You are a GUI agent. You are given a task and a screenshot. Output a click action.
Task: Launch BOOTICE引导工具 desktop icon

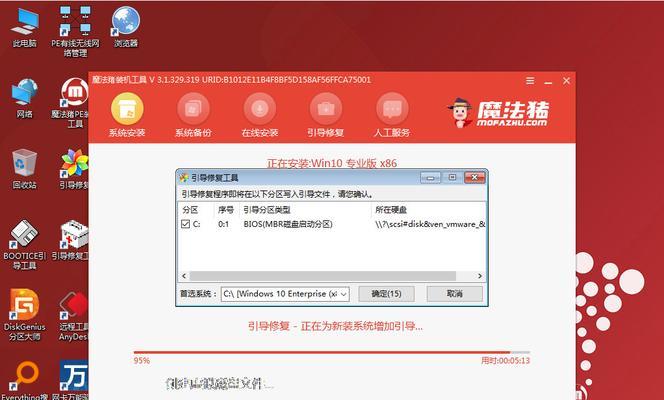coord(25,245)
